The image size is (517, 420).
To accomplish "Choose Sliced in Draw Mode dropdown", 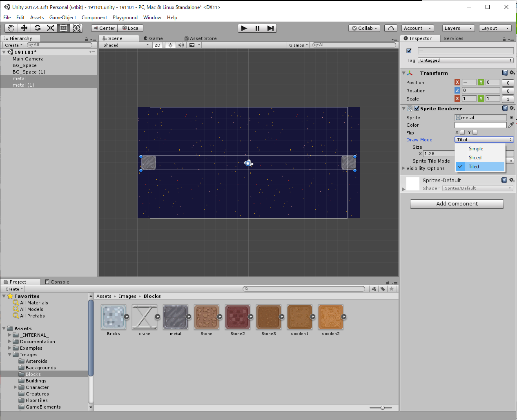I will pos(475,158).
